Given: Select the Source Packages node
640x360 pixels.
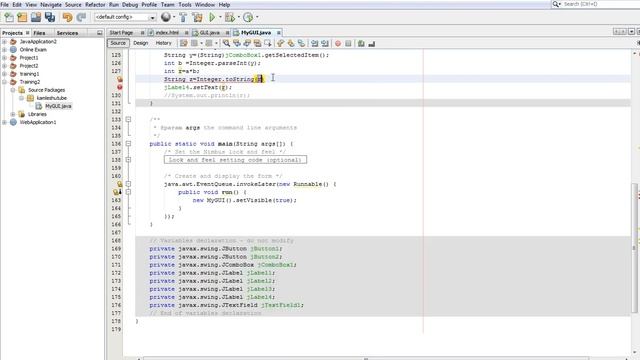Looking at the screenshot, I should 46,90.
